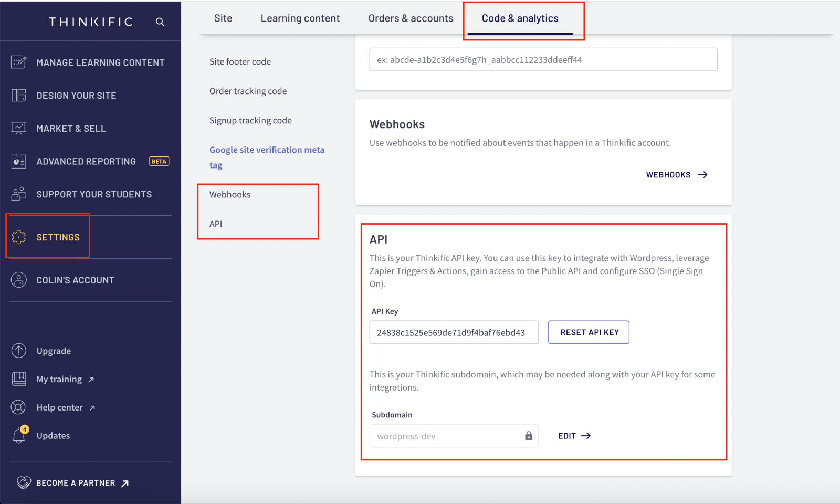Image resolution: width=840 pixels, height=504 pixels.
Task: Click the Become a Partner handshake icon
Action: [x=24, y=482]
